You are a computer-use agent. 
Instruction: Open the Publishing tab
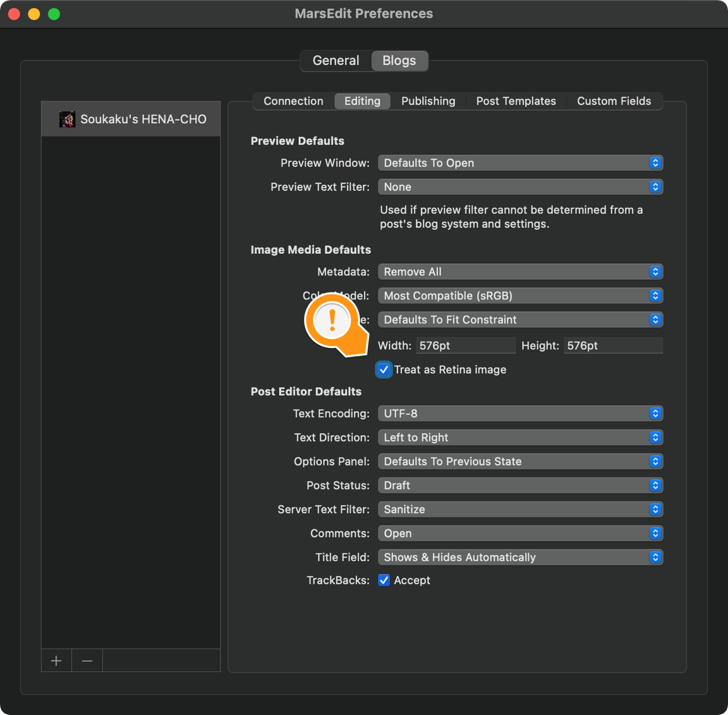click(x=428, y=101)
